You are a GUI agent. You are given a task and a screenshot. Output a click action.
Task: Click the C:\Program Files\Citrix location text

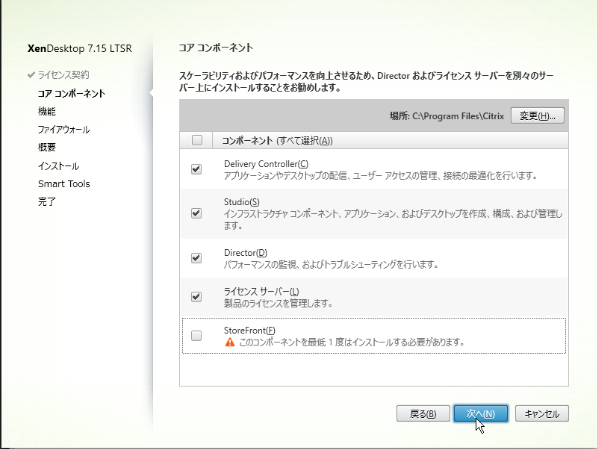click(x=458, y=116)
